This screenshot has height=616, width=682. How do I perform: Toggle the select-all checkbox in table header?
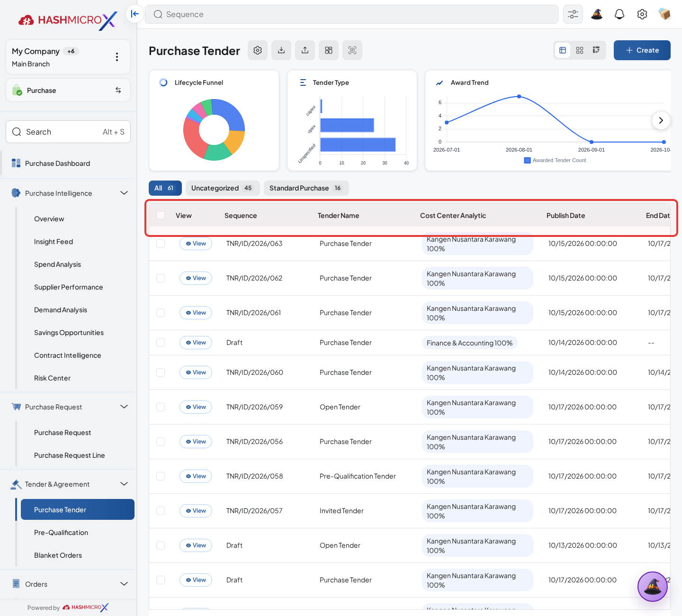tap(161, 215)
